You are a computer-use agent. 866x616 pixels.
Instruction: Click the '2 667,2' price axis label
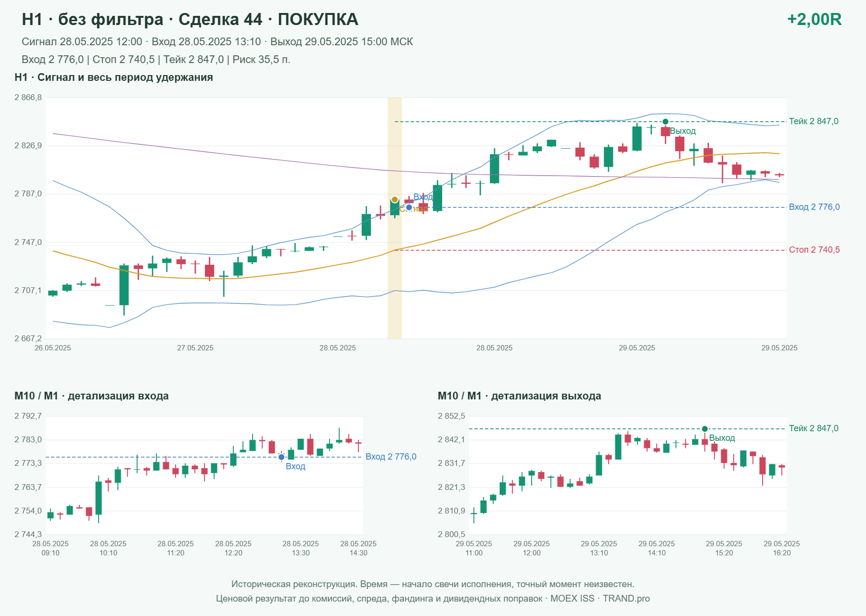pos(28,339)
